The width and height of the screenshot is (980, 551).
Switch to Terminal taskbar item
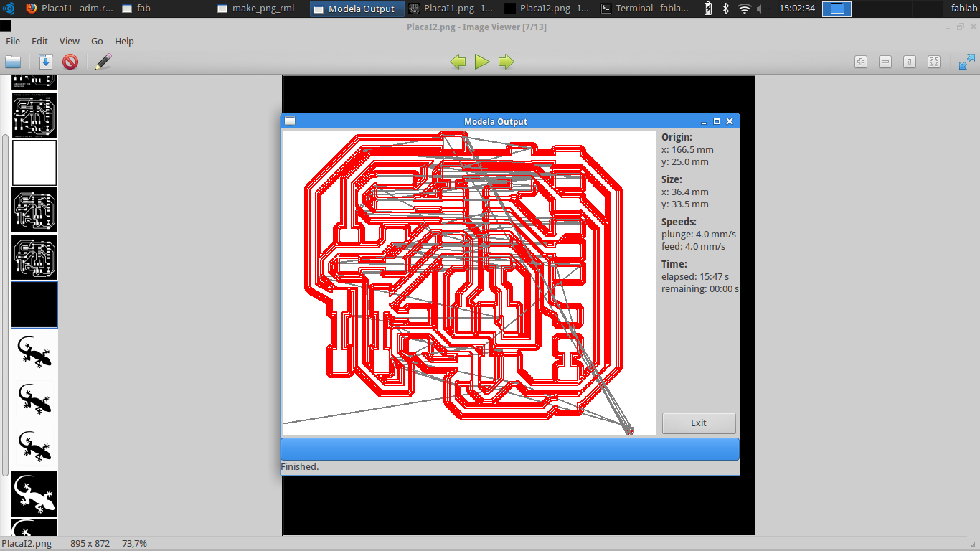[645, 9]
